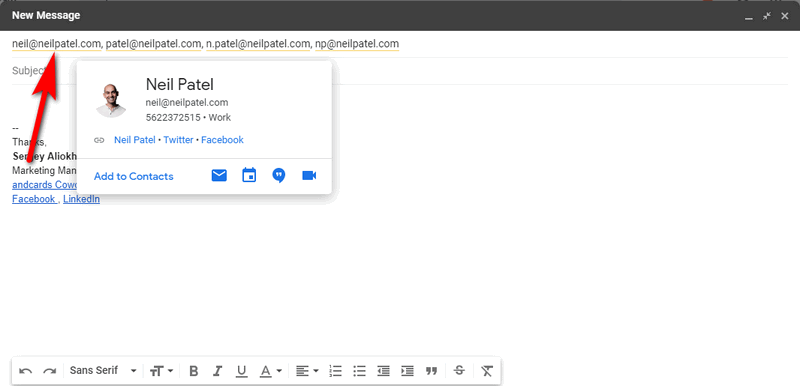This screenshot has height=386, width=800.
Task: Open the text size dropdown
Action: pos(162,371)
